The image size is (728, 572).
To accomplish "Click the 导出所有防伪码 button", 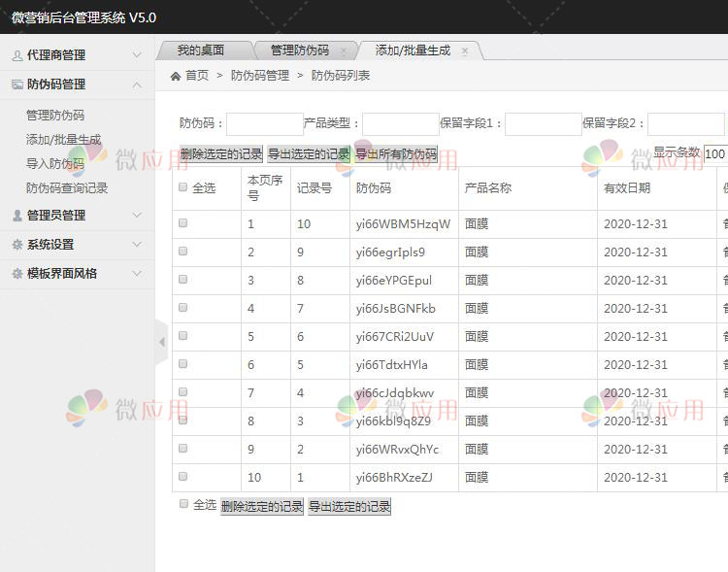I will pos(396,153).
